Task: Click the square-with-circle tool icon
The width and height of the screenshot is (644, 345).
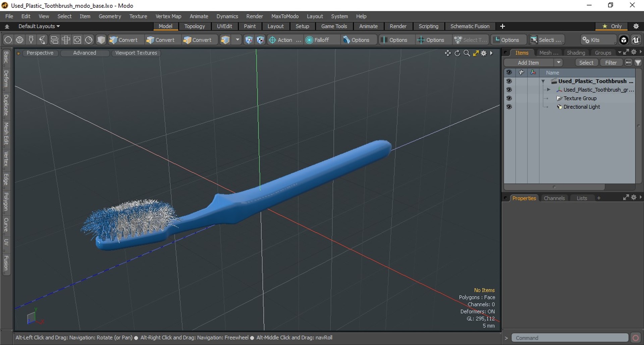Action: coord(77,40)
